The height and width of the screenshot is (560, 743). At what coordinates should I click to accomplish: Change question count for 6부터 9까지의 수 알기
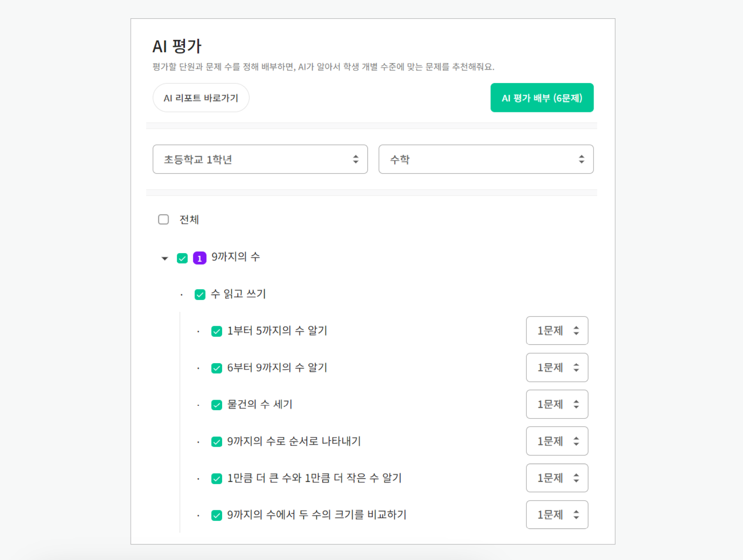(x=557, y=368)
